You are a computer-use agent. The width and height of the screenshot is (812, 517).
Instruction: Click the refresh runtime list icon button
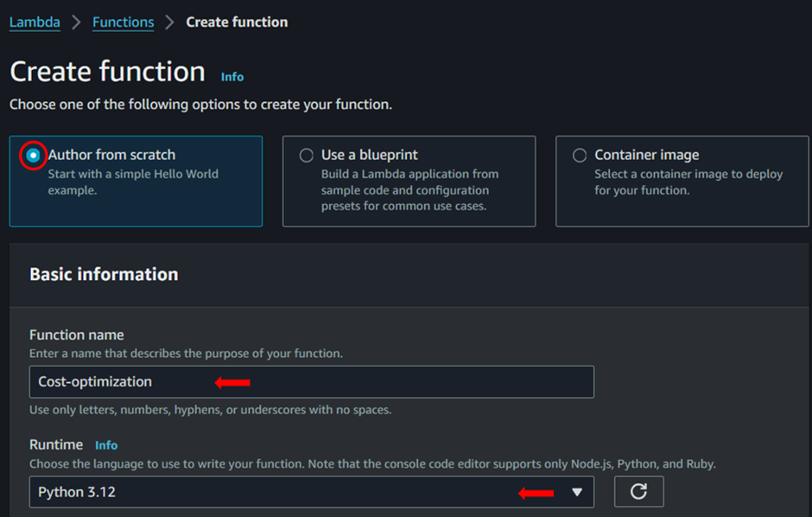[638, 491]
